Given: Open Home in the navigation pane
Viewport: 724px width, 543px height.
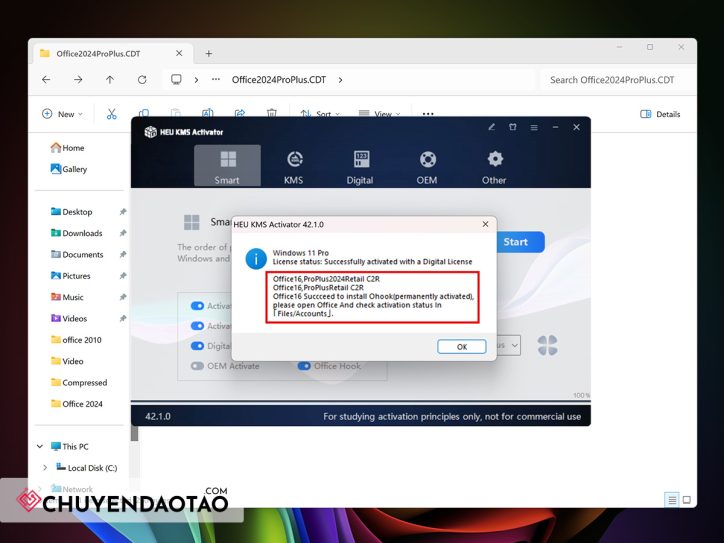Looking at the screenshot, I should (67, 148).
